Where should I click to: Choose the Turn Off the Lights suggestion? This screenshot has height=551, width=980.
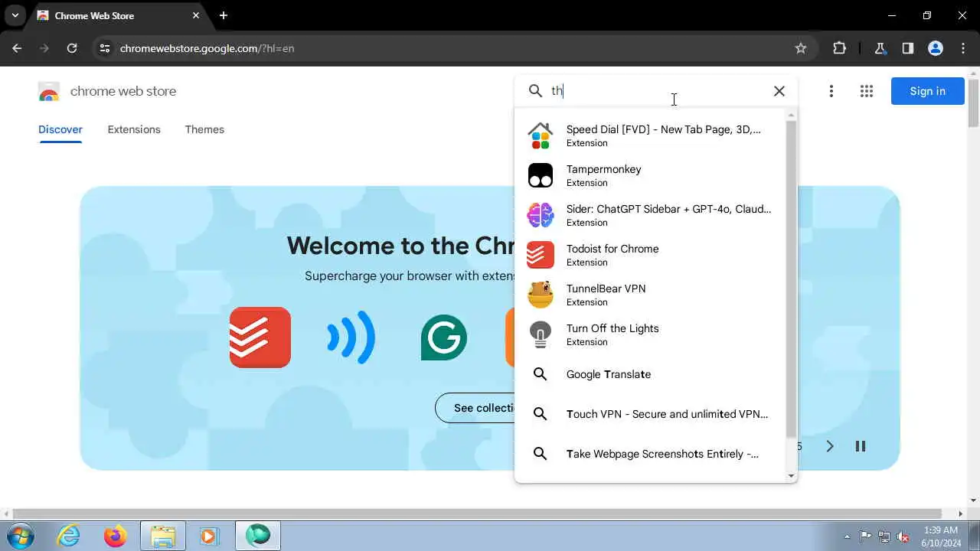tap(651, 334)
